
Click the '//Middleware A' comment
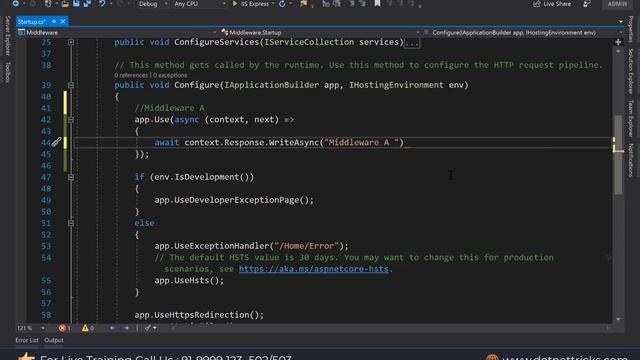tap(169, 108)
